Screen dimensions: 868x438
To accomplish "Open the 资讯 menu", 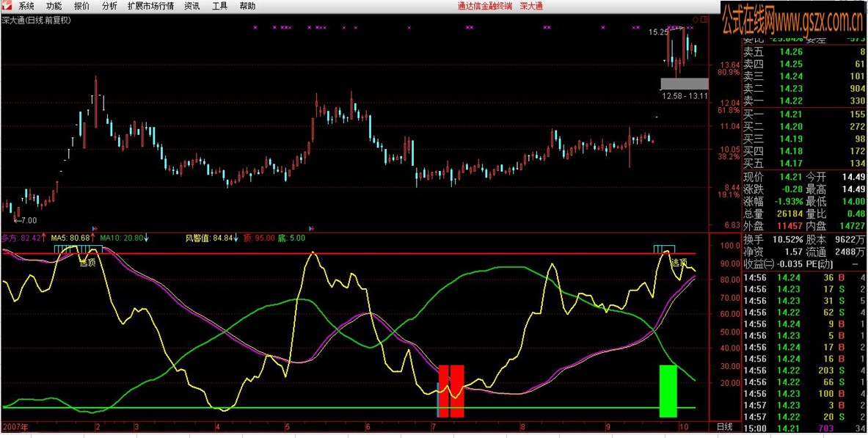I will click(192, 7).
